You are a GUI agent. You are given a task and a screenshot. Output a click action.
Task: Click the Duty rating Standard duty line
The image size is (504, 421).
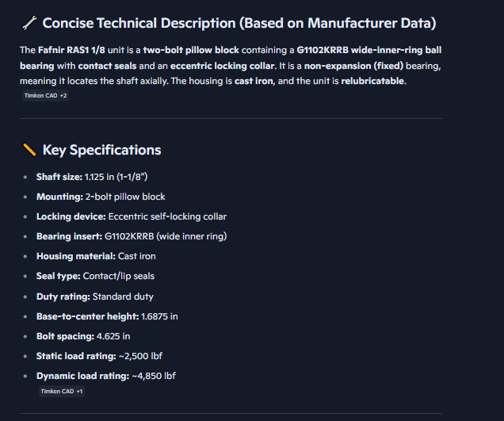click(x=95, y=297)
